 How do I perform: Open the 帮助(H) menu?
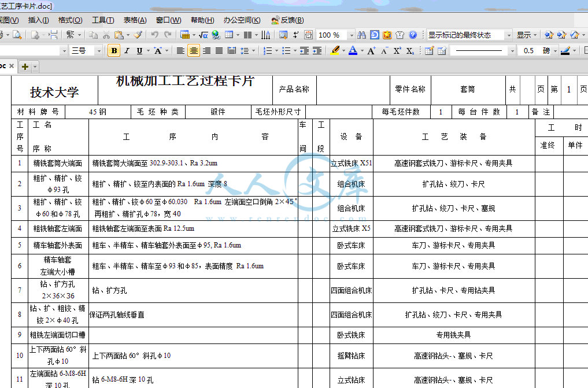[202, 20]
